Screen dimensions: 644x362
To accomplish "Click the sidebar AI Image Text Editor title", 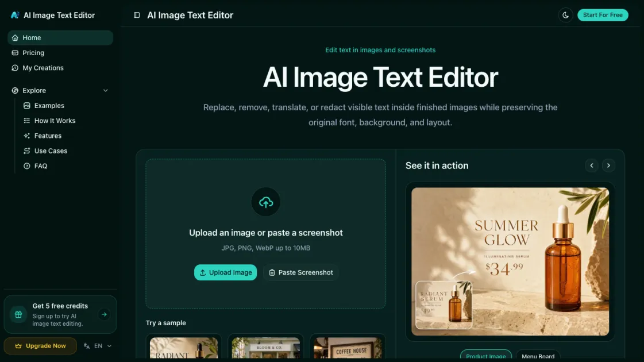I will tap(59, 15).
